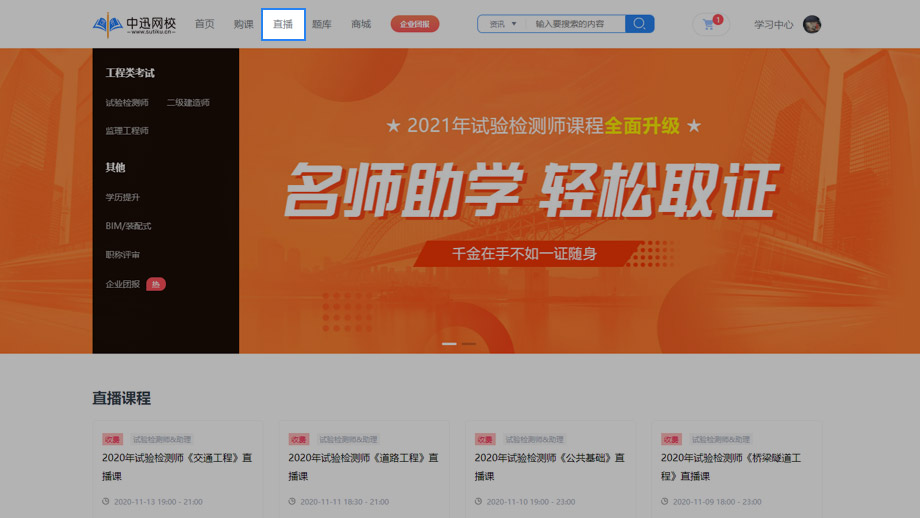Select 二级建造师 in the category sidebar
This screenshot has width=920, height=518.
[188, 103]
